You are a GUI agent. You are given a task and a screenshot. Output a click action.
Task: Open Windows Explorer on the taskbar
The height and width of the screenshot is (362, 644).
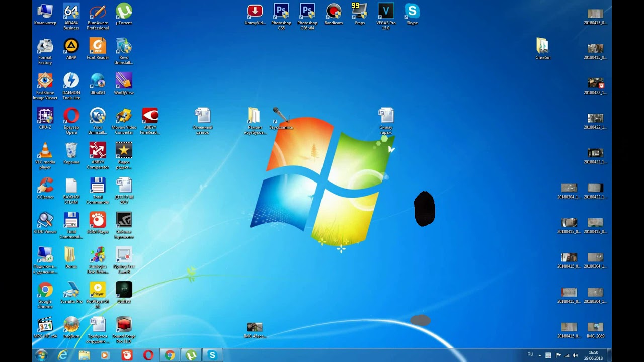pos(84,355)
